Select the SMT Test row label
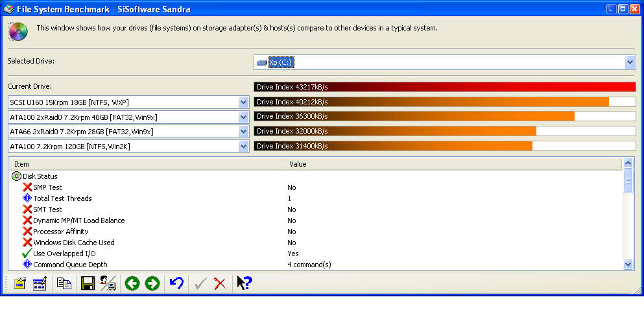Screen dimensions: 644x332 coord(47,209)
